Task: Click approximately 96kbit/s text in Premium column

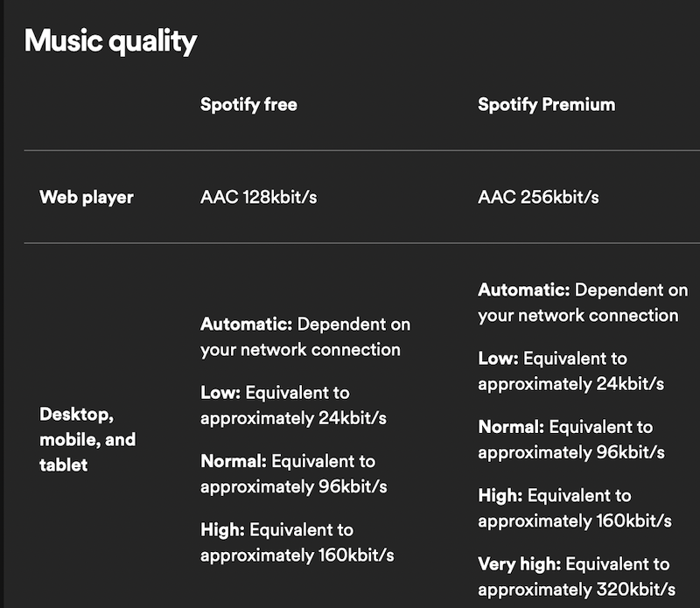Action: [570, 451]
